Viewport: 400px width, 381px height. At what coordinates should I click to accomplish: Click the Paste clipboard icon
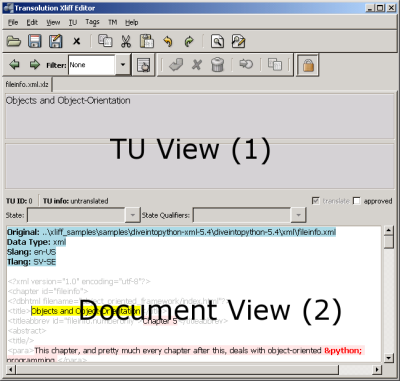point(147,41)
